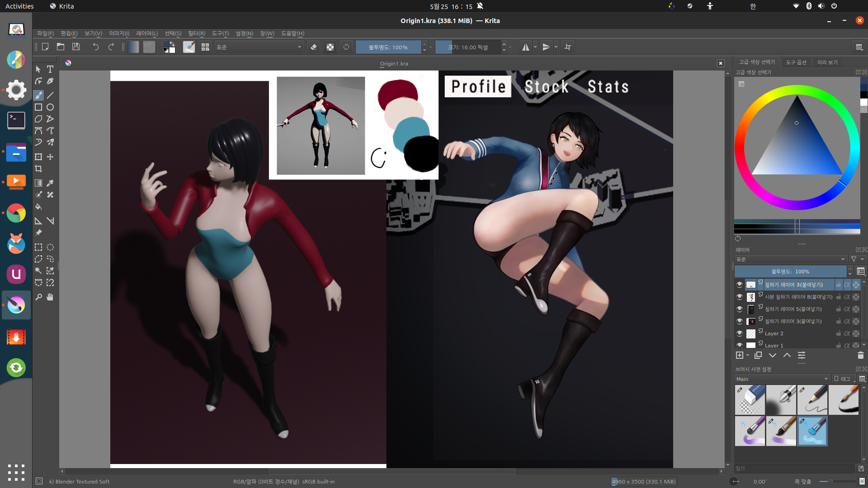Toggle preserve alpha toolbar button
The image size is (868, 488).
(330, 47)
